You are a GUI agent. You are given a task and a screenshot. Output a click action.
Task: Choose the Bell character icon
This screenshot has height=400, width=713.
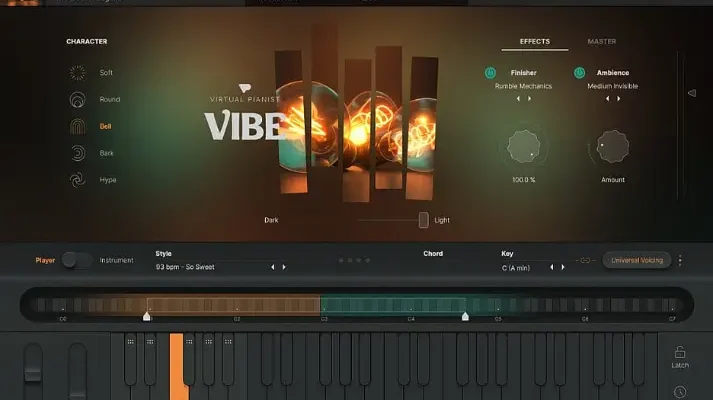[x=78, y=127]
